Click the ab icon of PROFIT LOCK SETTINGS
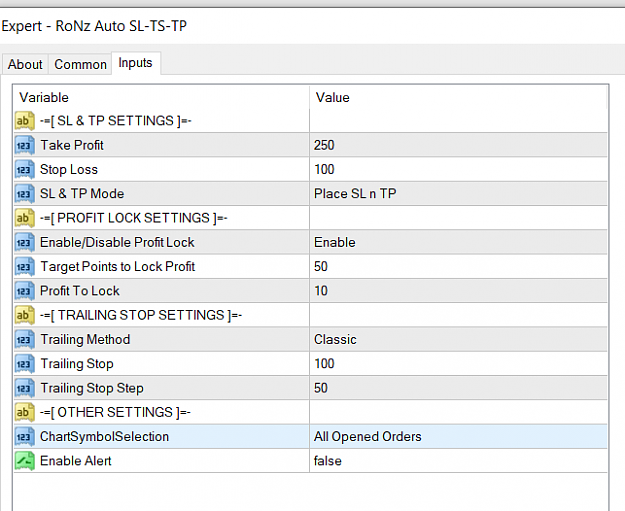This screenshot has height=511, width=625. pyautogui.click(x=24, y=218)
